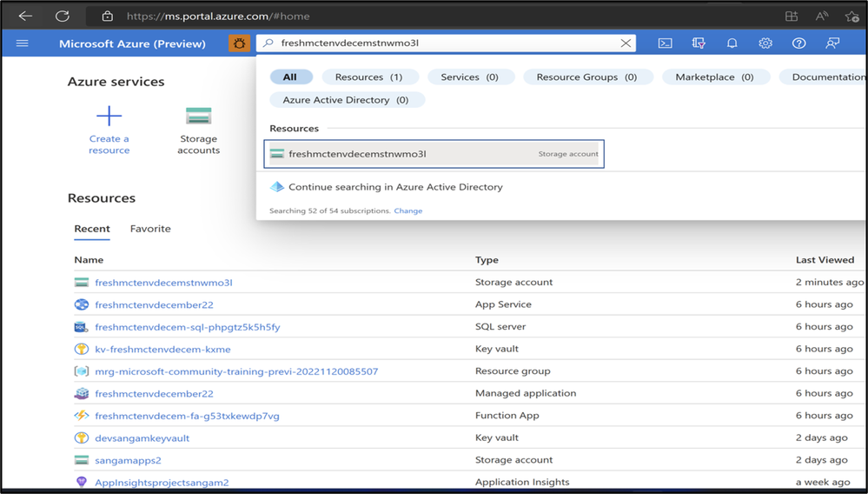
Task: Open recent storage account freshmctenvdecemstnwmo3l link
Action: (x=164, y=283)
